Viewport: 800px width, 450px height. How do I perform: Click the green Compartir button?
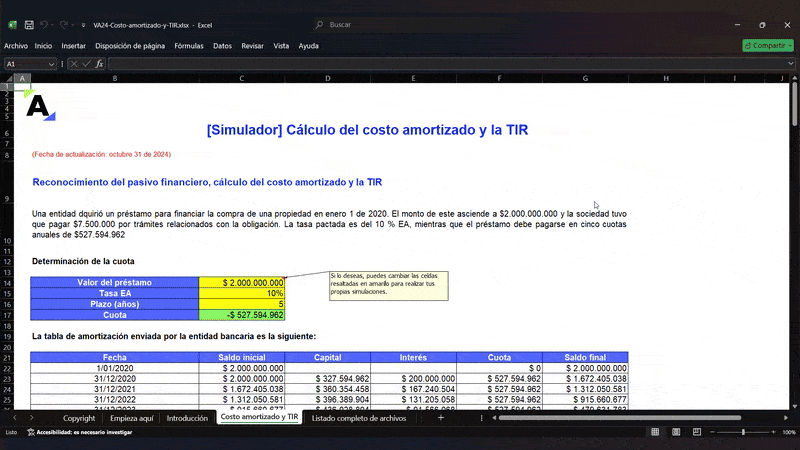click(x=767, y=46)
